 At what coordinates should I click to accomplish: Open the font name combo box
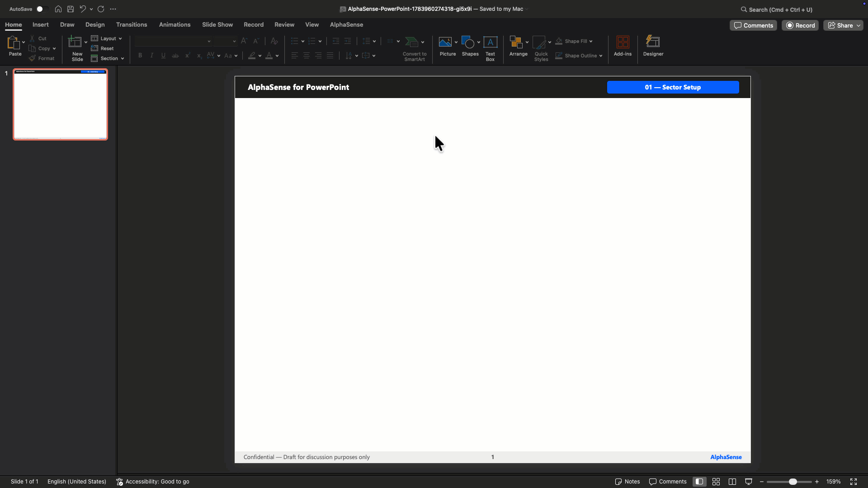pos(173,41)
